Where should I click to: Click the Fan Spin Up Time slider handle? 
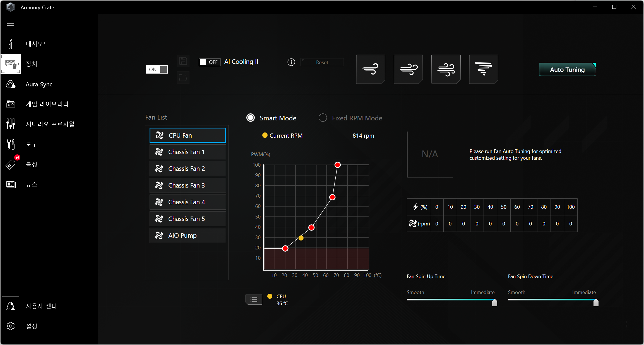point(494,303)
